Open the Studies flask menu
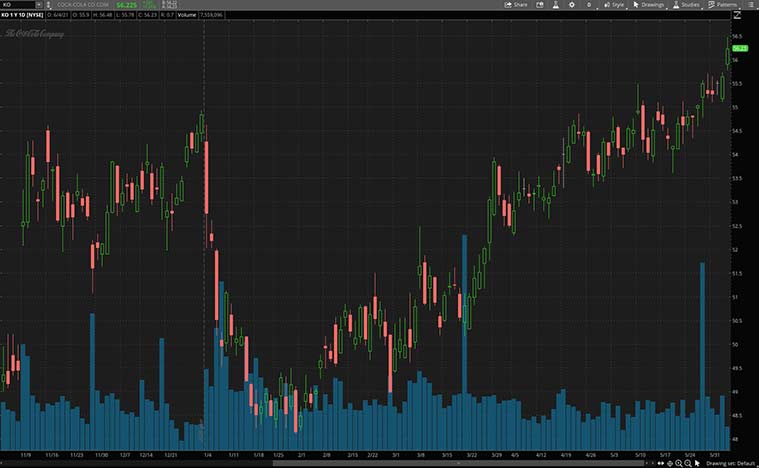This screenshot has width=759, height=468. [x=686, y=5]
